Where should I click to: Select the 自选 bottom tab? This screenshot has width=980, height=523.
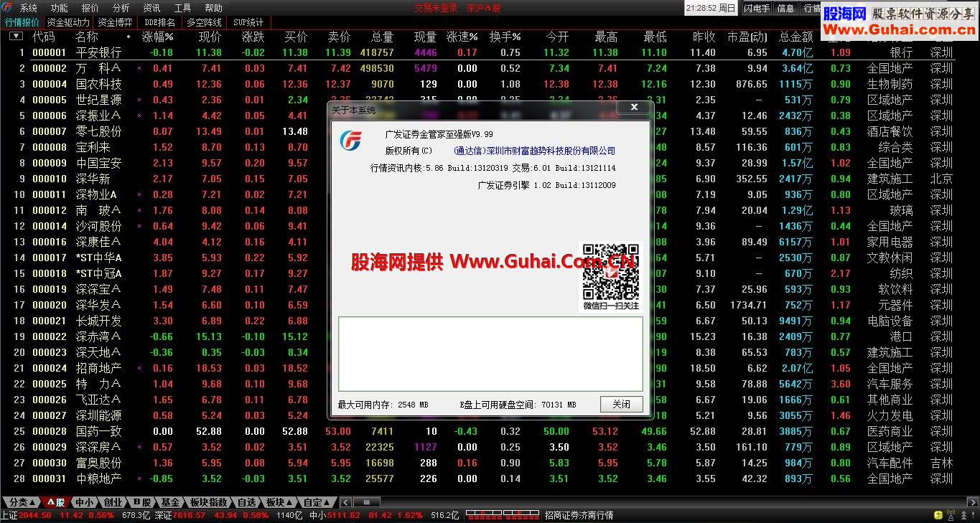coord(246,502)
